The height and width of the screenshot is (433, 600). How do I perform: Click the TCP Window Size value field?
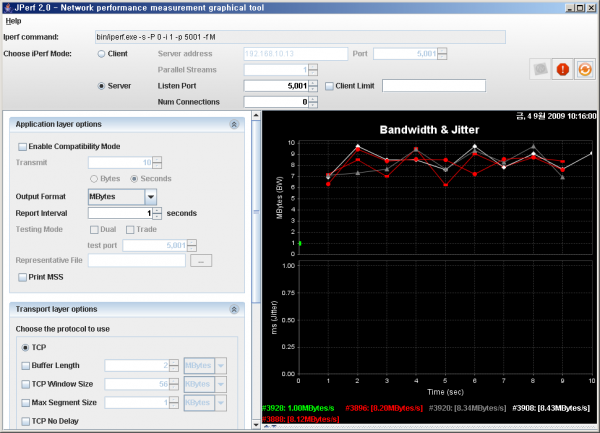137,384
